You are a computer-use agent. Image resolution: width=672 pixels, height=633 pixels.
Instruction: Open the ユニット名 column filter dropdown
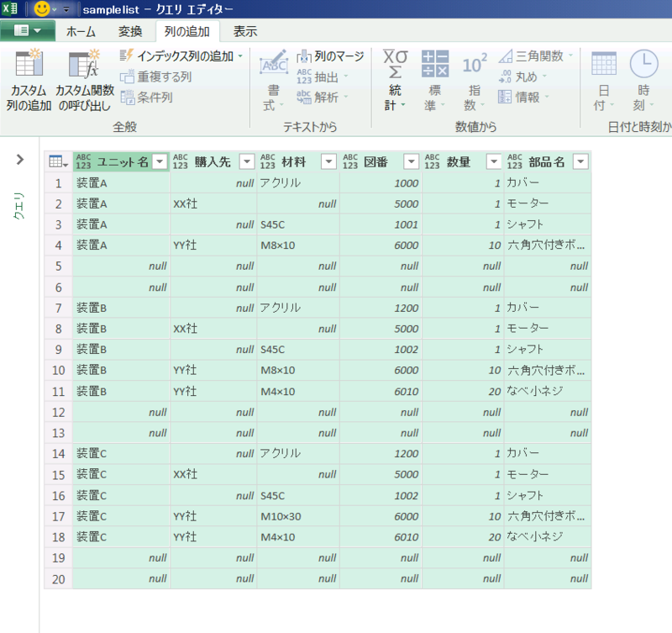tap(160, 161)
